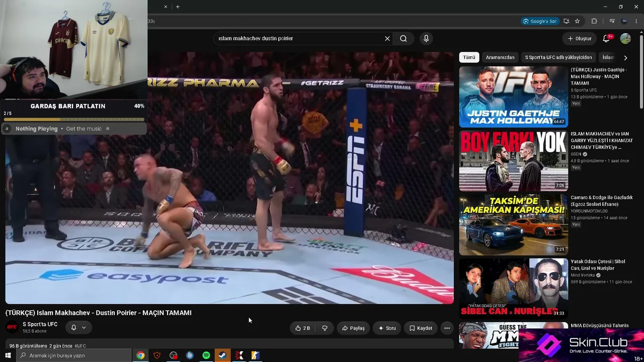Open the red X-logo app in the taskbar
644x362 pixels.
pos(239,355)
